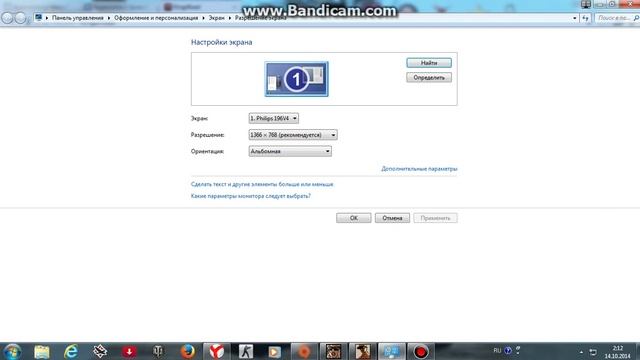This screenshot has height=360, width=640.
Task: Click the Найти button
Action: (x=429, y=63)
